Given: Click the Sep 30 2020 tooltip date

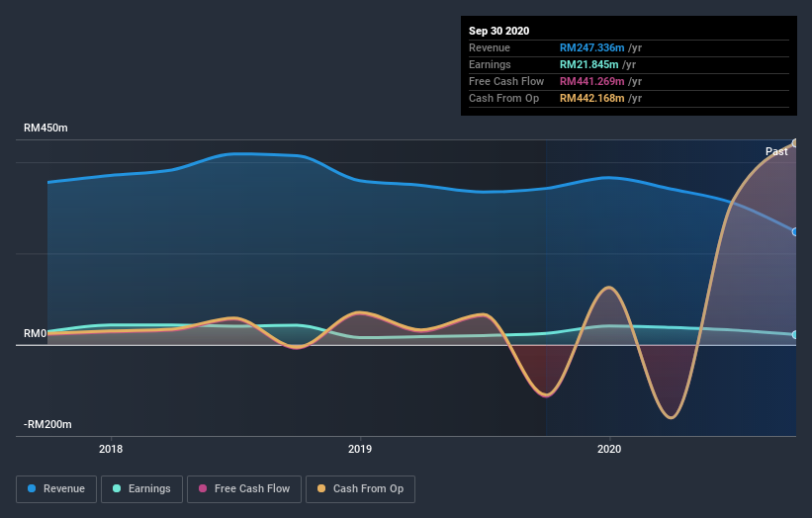Looking at the screenshot, I should [498, 31].
